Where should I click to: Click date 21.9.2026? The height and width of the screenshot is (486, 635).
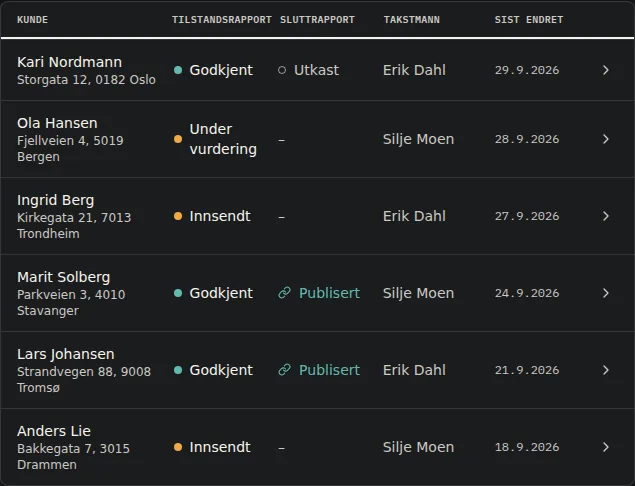527,370
